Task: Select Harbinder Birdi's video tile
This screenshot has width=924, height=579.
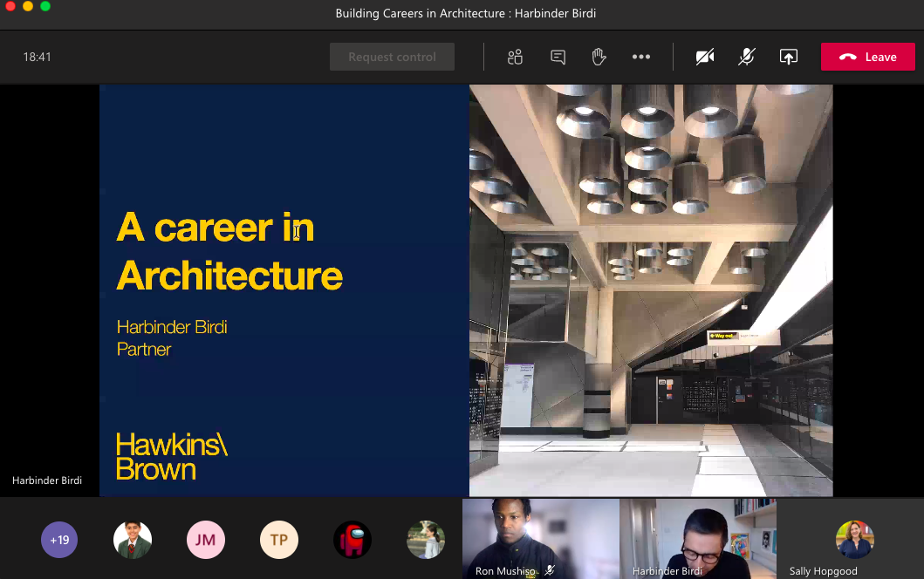Action: [698, 538]
